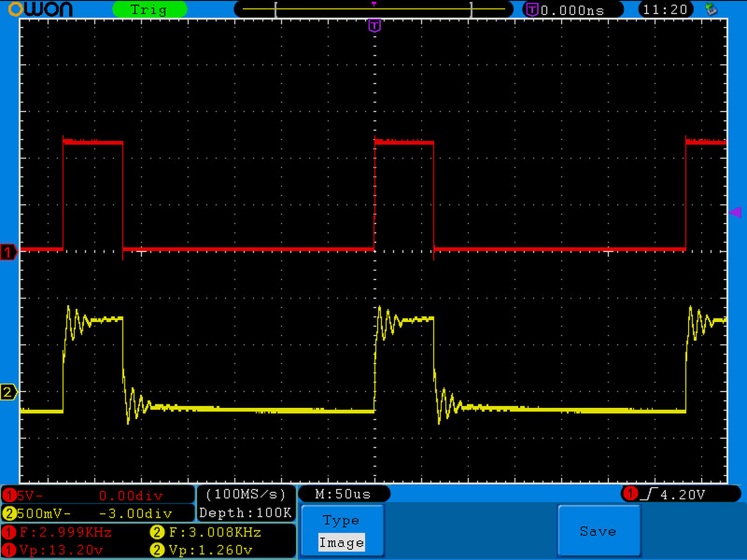Screen dimensions: 747x560
Task: Click the OWON logo
Action: 41,9
